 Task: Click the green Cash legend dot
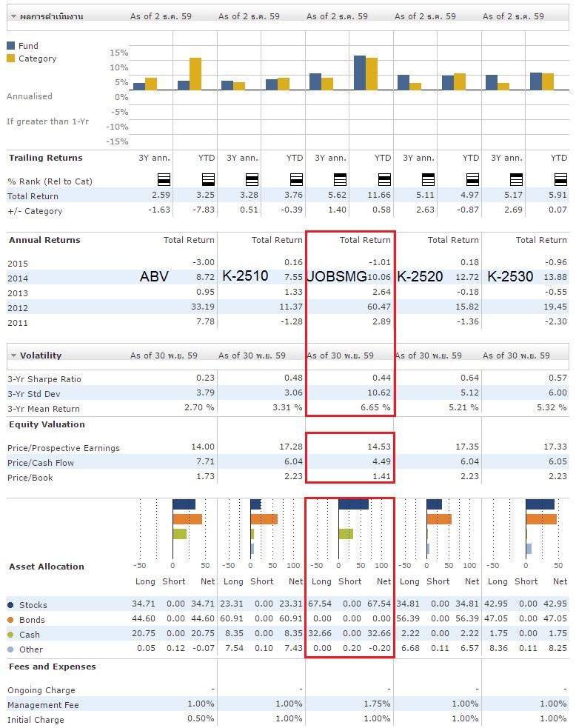[11, 635]
